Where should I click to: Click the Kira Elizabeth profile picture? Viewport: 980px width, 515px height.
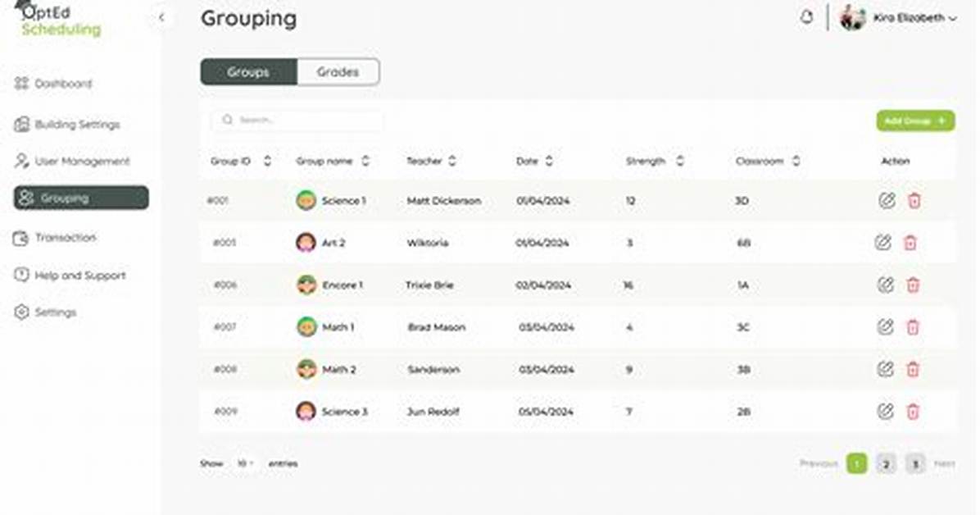[x=852, y=17]
